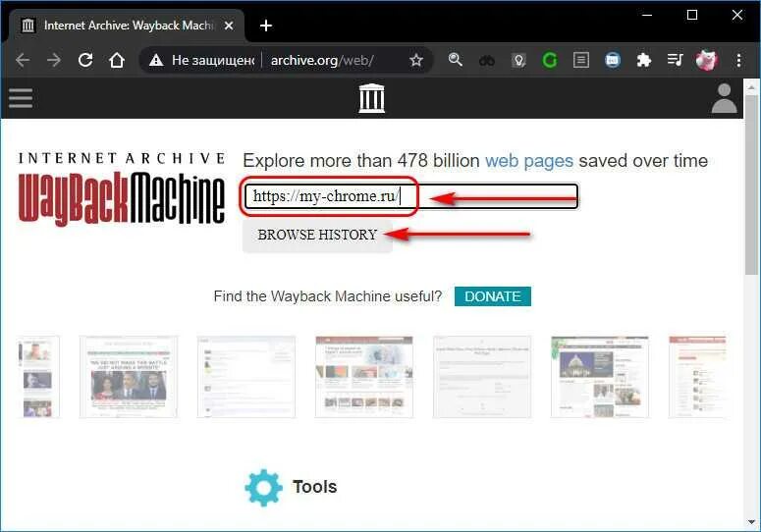Open the Extensions puzzle piece menu
The width and height of the screenshot is (761, 532).
[643, 60]
